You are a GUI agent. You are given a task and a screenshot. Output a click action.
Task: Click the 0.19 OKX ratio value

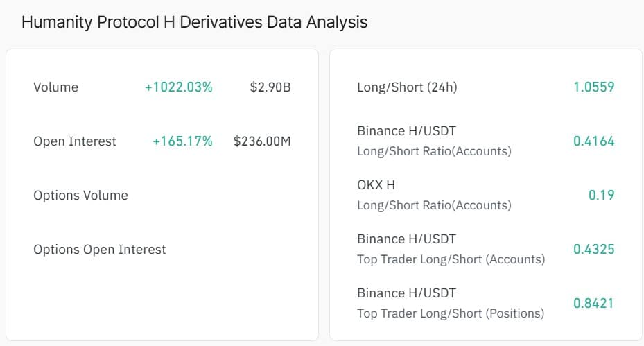click(601, 196)
